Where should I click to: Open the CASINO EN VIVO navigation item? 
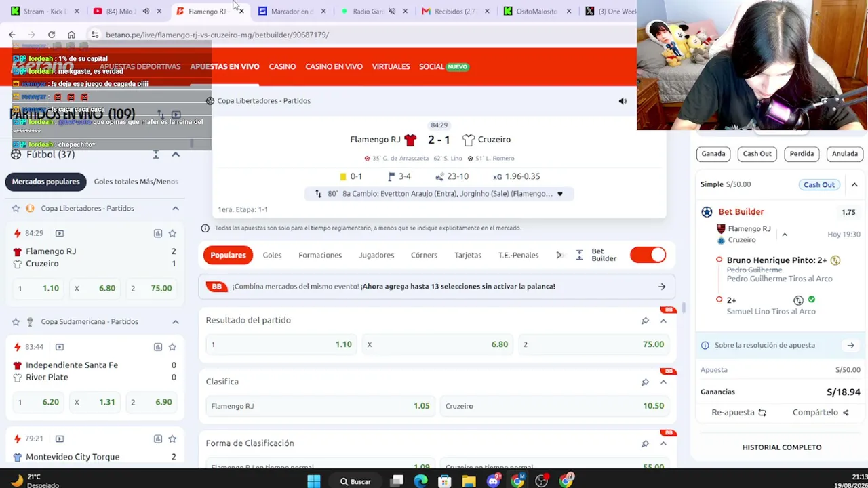(x=334, y=67)
